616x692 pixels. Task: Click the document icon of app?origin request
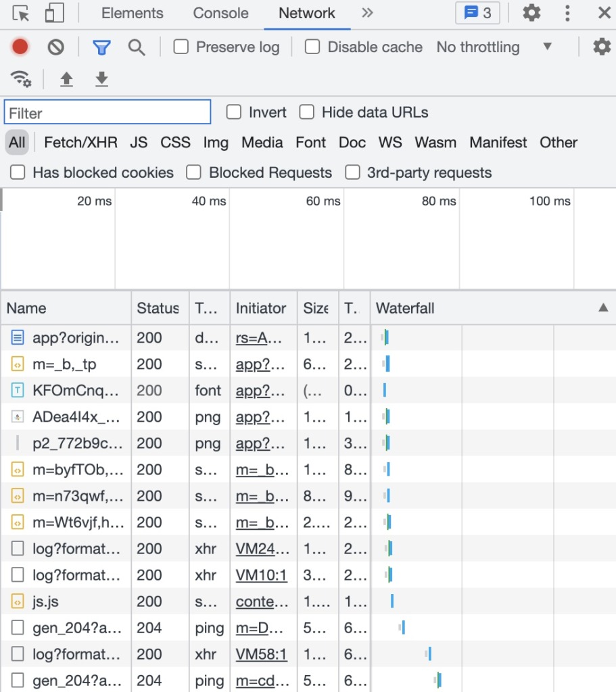tap(17, 338)
